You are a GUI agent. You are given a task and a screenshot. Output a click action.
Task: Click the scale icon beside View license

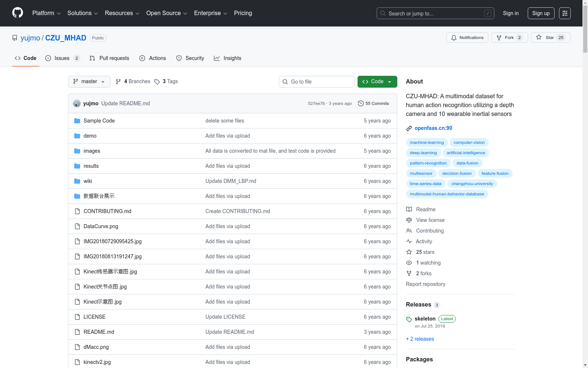tap(409, 220)
